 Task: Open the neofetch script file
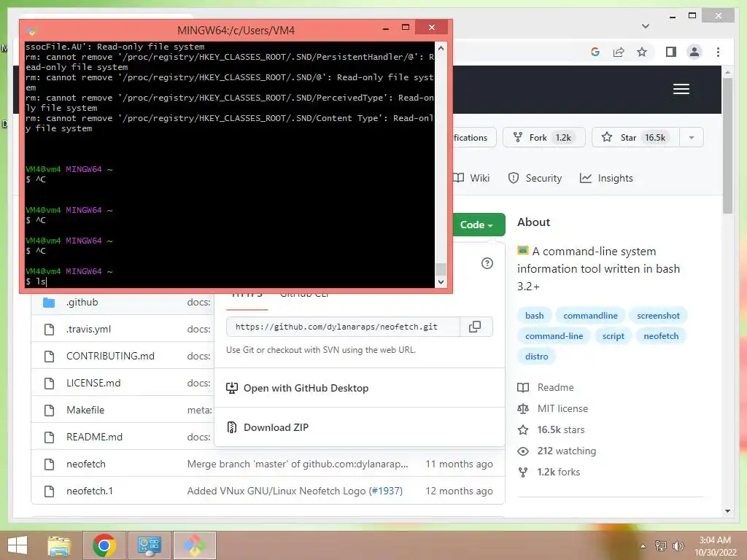pos(86,464)
